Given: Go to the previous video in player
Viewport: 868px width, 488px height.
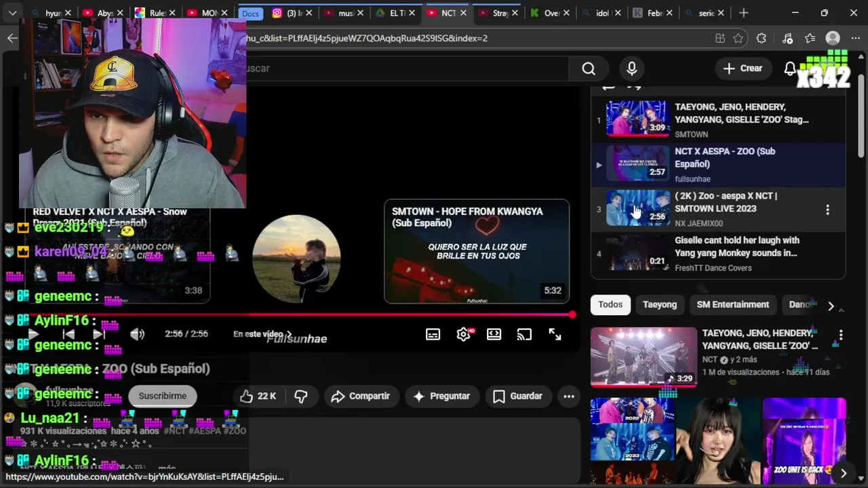Looking at the screenshot, I should click(x=68, y=334).
